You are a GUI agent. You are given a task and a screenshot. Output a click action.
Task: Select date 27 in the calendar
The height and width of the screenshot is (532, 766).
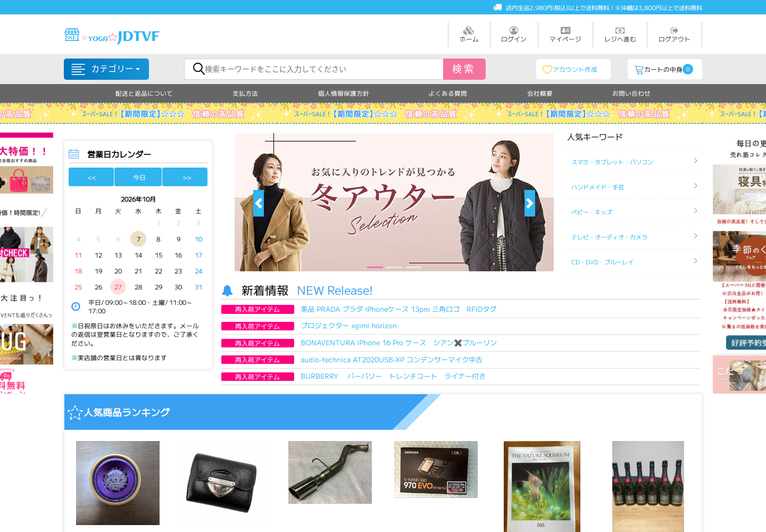click(118, 287)
